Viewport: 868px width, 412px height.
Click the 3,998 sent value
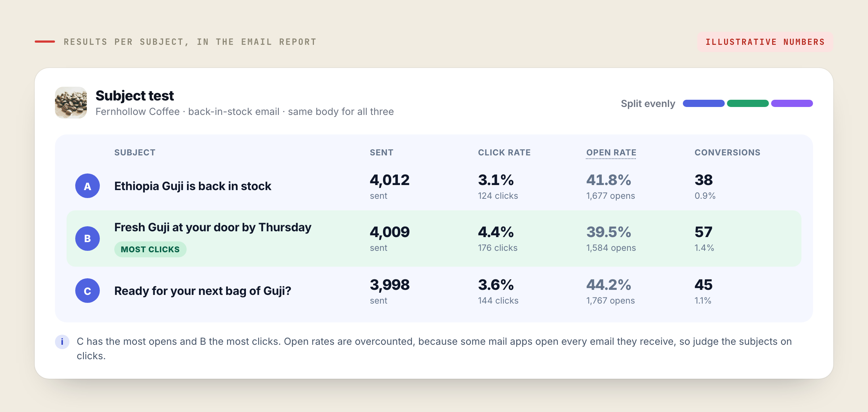coord(390,285)
